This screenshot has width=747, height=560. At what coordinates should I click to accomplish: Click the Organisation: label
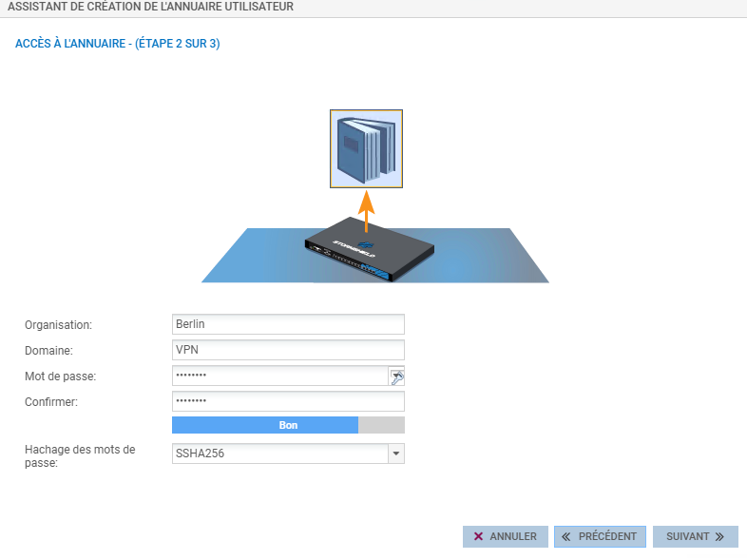click(58, 325)
